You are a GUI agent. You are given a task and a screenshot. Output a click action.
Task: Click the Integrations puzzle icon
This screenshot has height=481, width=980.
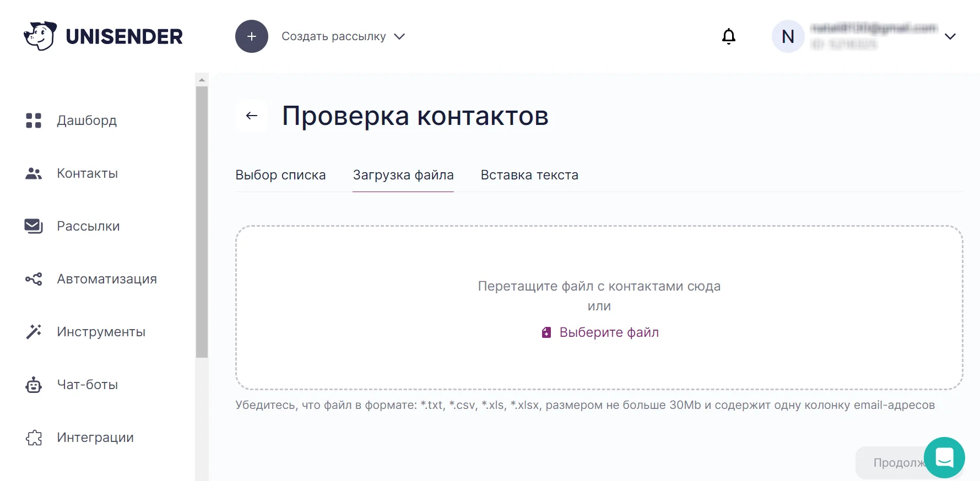(x=34, y=438)
